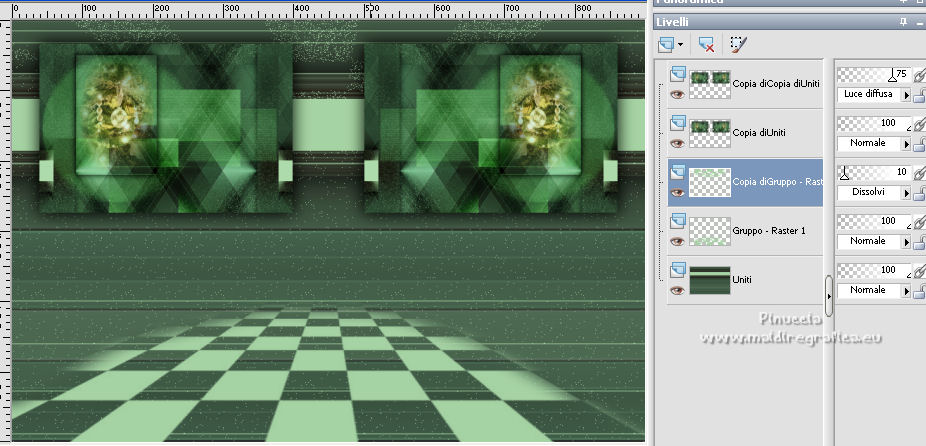The width and height of the screenshot is (926, 446).
Task: Click the Edit Selection brush icon
Action: tap(738, 44)
